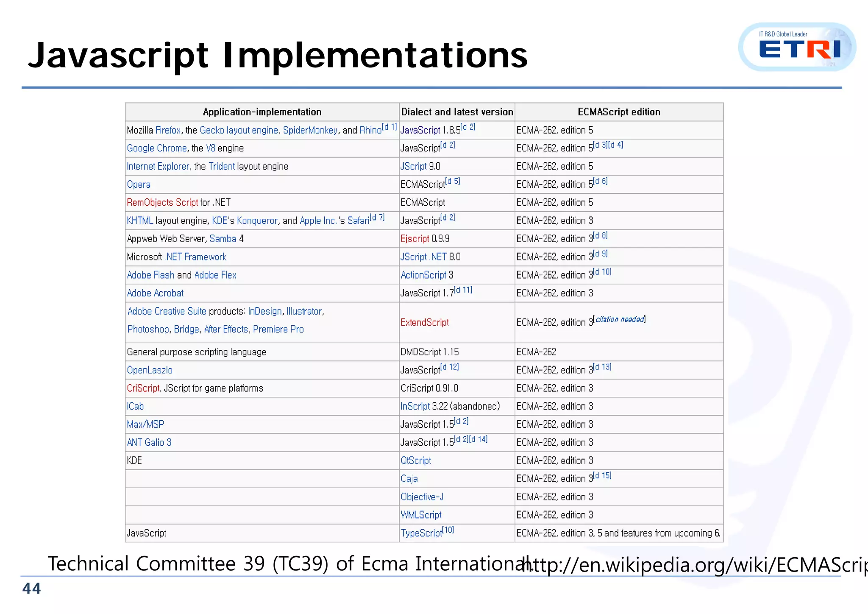Click the Photoshop link
868x614 pixels.
tap(148, 329)
